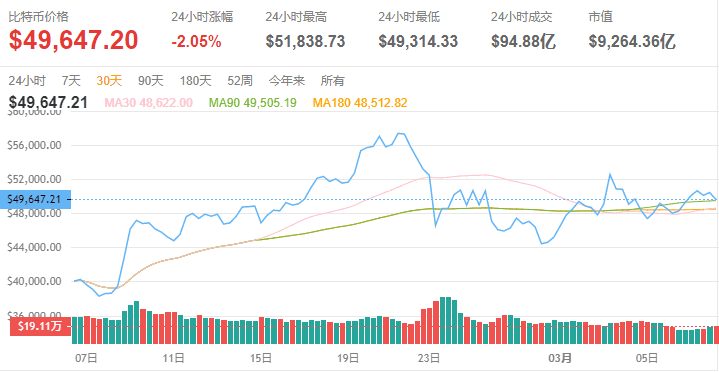Choose the 180天 time range
719x372 pixels.
pyautogui.click(x=196, y=81)
